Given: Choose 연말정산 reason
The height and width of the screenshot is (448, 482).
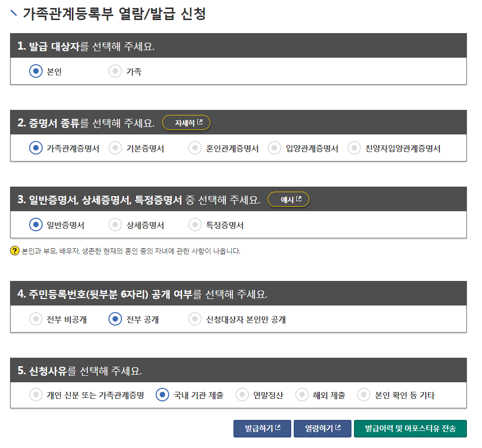Looking at the screenshot, I should click(x=242, y=395).
